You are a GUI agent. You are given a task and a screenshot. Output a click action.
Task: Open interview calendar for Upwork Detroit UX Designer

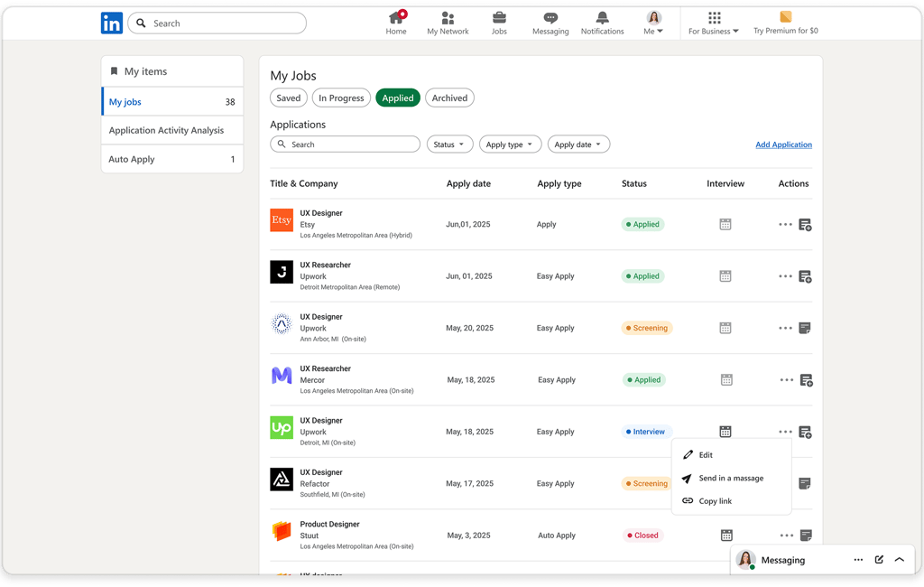(x=725, y=432)
